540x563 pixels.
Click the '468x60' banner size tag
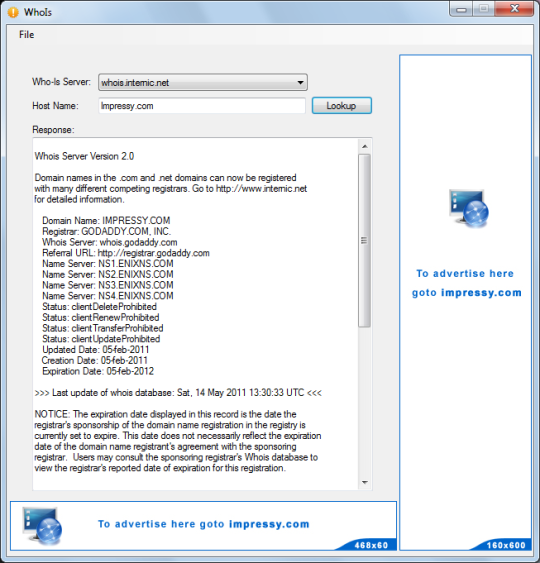point(371,545)
